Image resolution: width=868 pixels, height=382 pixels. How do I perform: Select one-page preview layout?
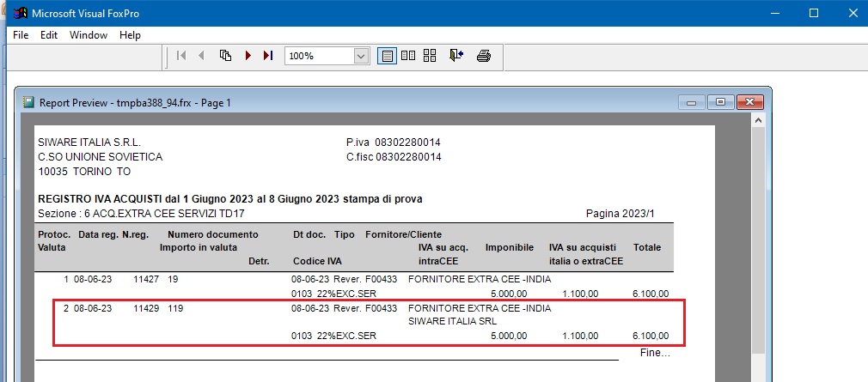[387, 56]
